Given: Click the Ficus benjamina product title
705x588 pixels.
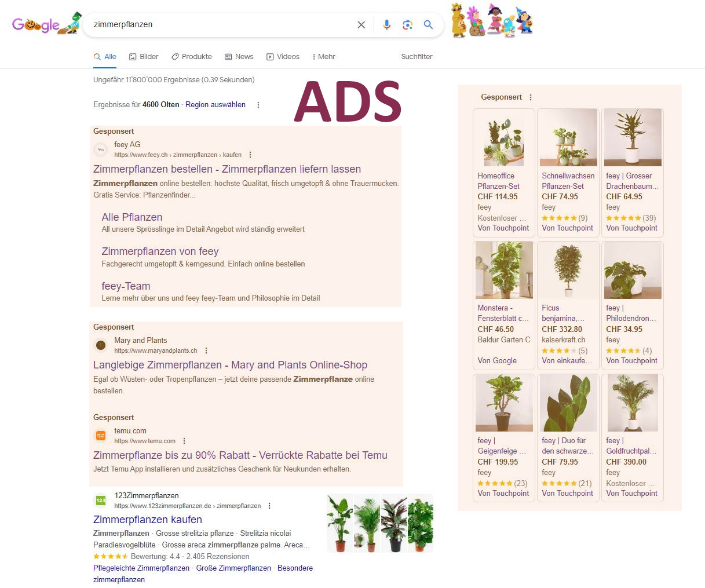Looking at the screenshot, I should click(563, 313).
